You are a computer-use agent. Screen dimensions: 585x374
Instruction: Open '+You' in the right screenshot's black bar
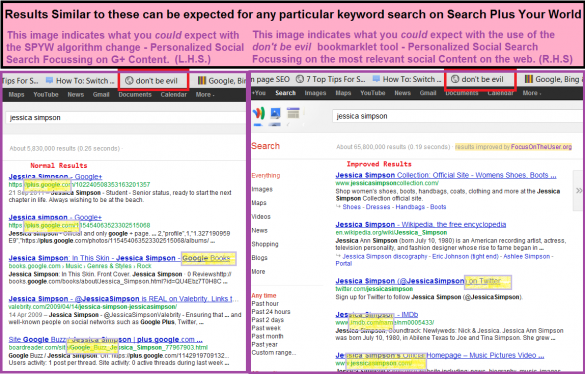pyautogui.click(x=259, y=93)
